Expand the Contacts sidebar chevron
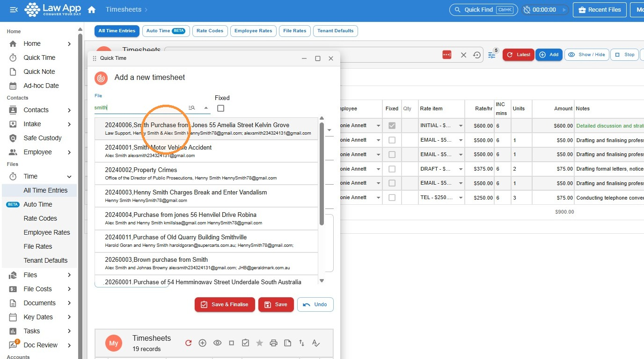This screenshot has width=644, height=359. [69, 110]
